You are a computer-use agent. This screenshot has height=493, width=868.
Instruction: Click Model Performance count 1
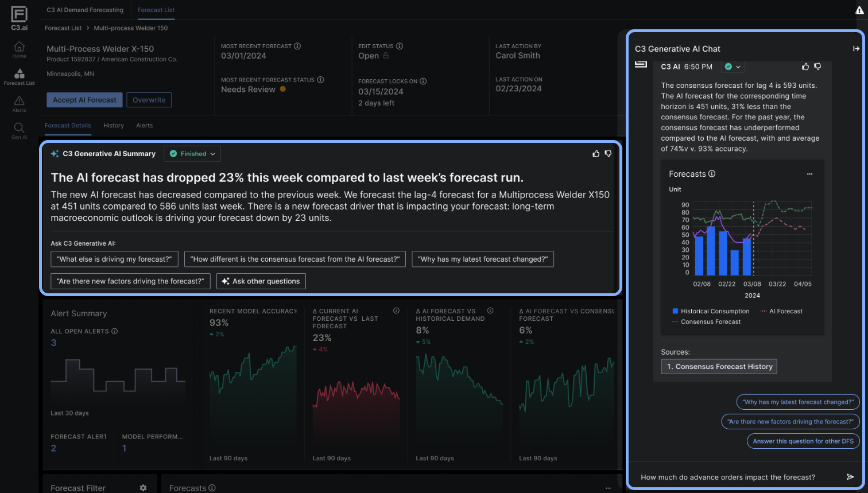pyautogui.click(x=124, y=448)
